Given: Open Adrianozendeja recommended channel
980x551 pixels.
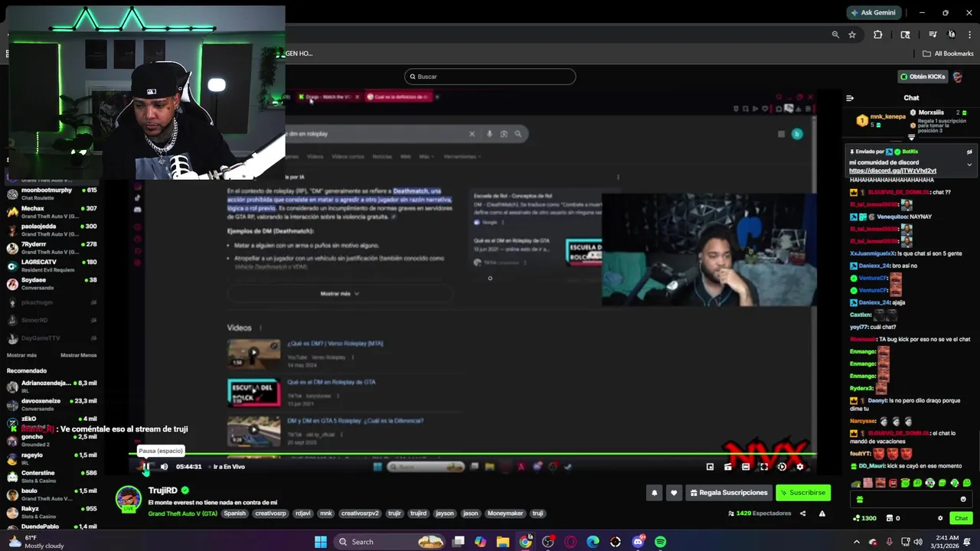Looking at the screenshot, I should [x=51, y=386].
